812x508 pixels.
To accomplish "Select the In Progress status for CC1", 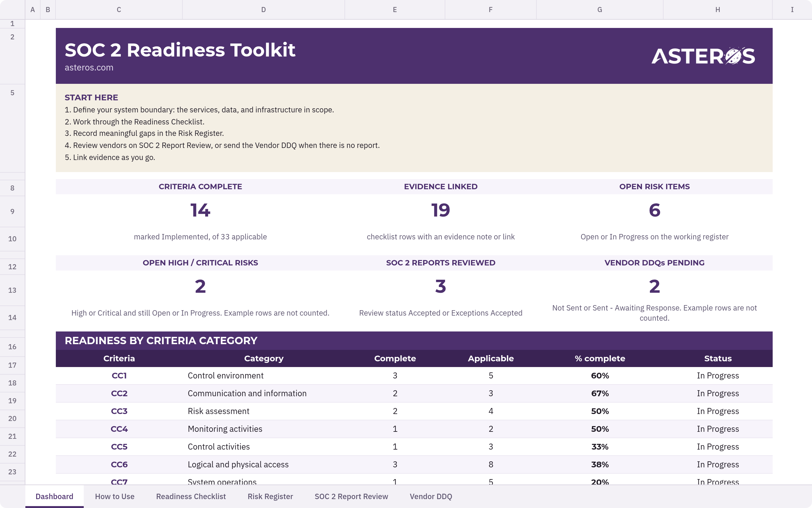I will tap(718, 376).
